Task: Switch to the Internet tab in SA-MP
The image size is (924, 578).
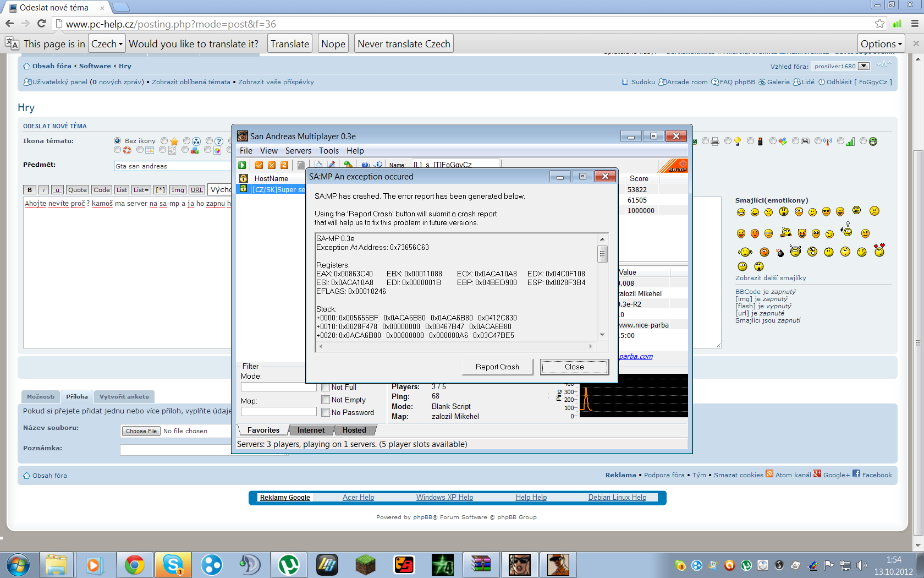Action: (x=311, y=430)
